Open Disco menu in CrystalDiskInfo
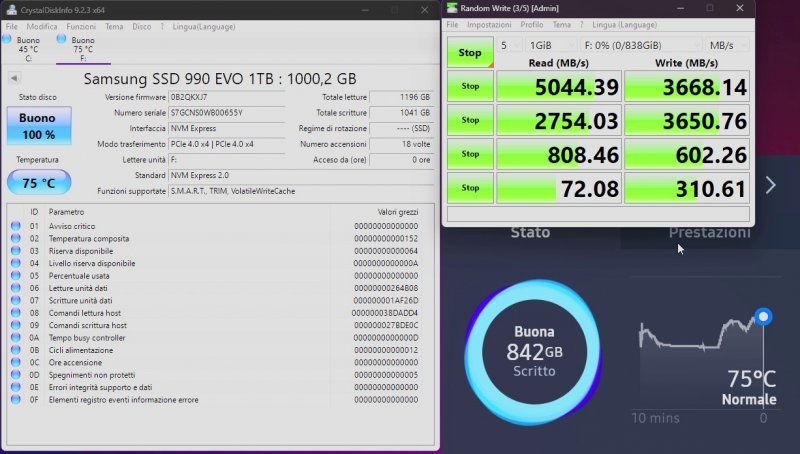The height and width of the screenshot is (454, 800). tap(141, 27)
